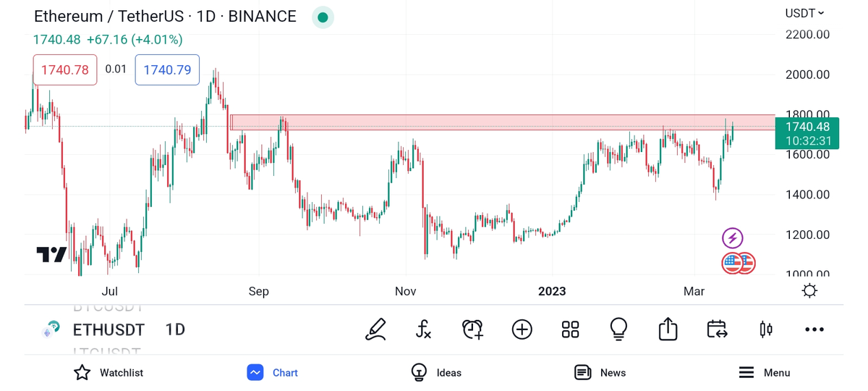Tap the lightbulb ideas icon in toolbar
868x391 pixels.
pyautogui.click(x=618, y=329)
